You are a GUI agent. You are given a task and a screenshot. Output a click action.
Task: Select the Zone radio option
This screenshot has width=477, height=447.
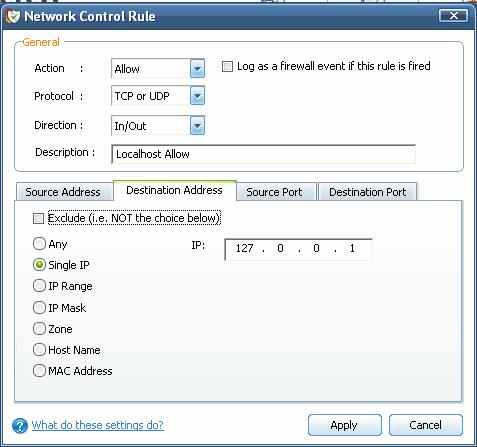(x=39, y=329)
